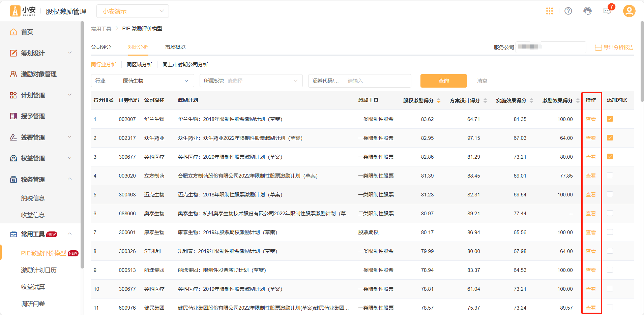This screenshot has height=315, width=644.
Task: Uncheck comparison checkbox for 华兰生物
Action: (x=610, y=119)
